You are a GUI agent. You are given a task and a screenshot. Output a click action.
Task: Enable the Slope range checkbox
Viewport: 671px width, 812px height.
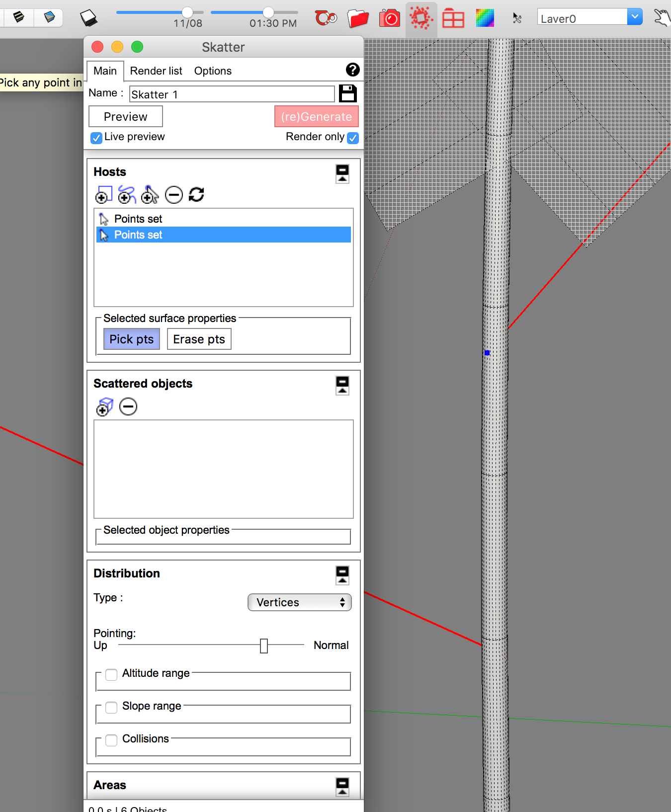pos(111,707)
